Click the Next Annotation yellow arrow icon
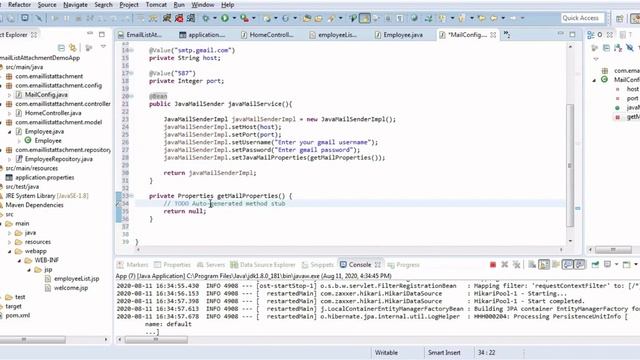Image resolution: width=640 pixels, height=360 pixels. pos(443,18)
